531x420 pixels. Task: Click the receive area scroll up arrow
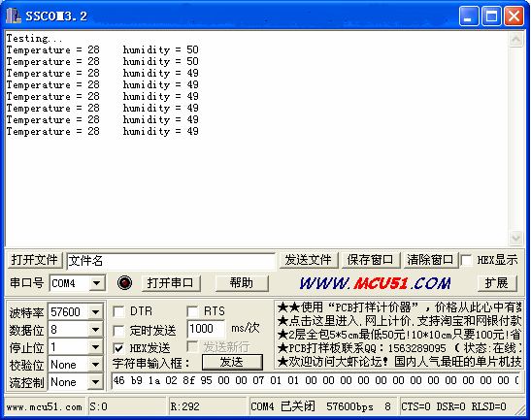click(515, 39)
